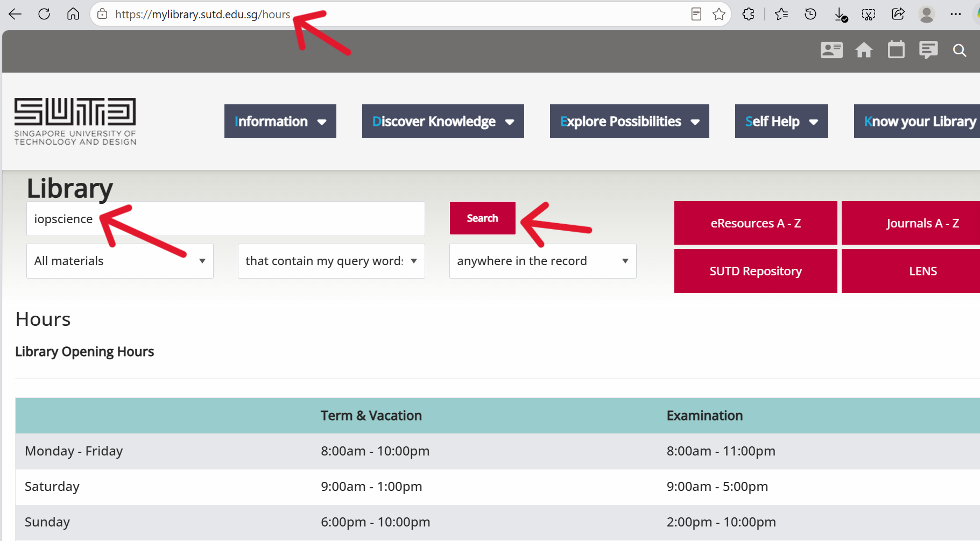This screenshot has height=541, width=980.
Task: Go to library home via house icon
Action: (864, 50)
